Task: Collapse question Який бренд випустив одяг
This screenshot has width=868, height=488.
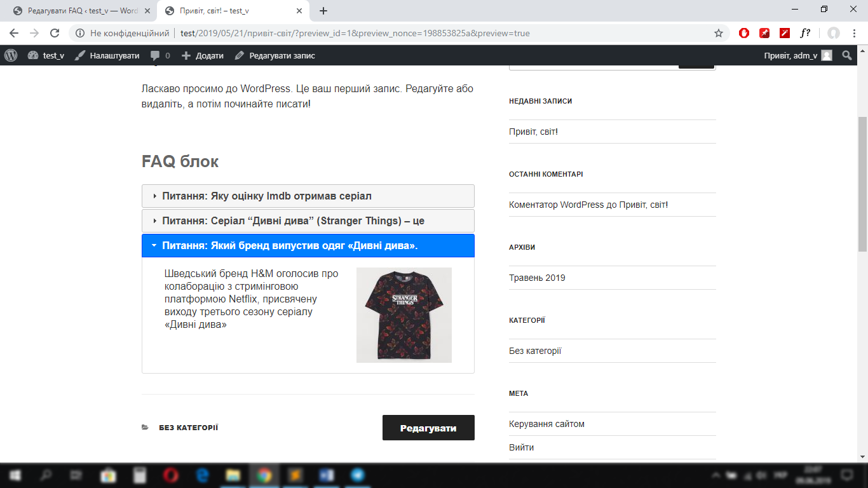Action: (x=308, y=245)
